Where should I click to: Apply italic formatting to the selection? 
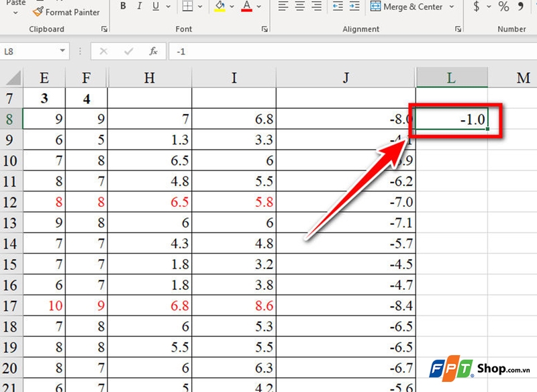pos(138,6)
